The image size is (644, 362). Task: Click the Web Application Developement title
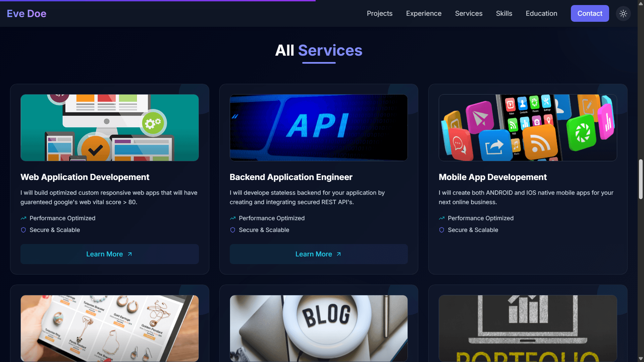[x=85, y=177]
